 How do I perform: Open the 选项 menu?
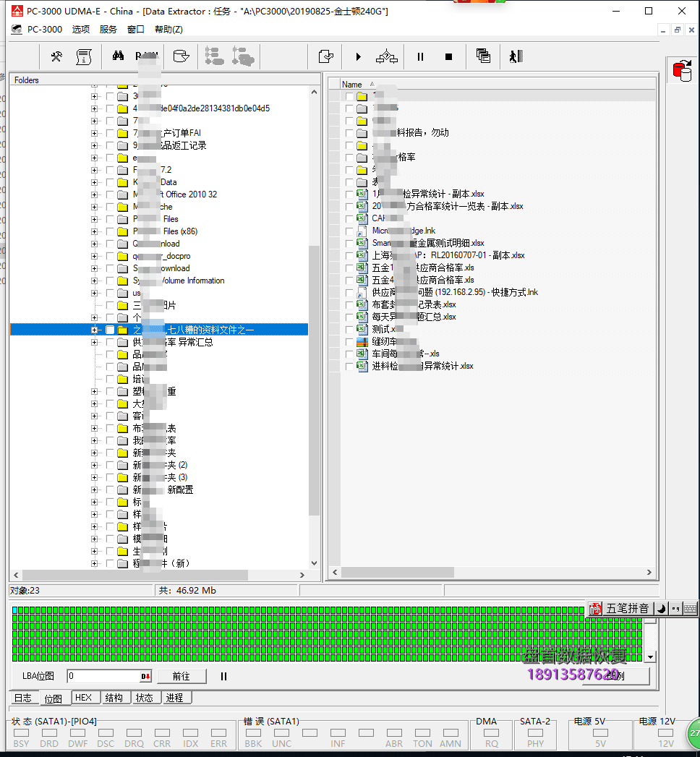click(81, 30)
